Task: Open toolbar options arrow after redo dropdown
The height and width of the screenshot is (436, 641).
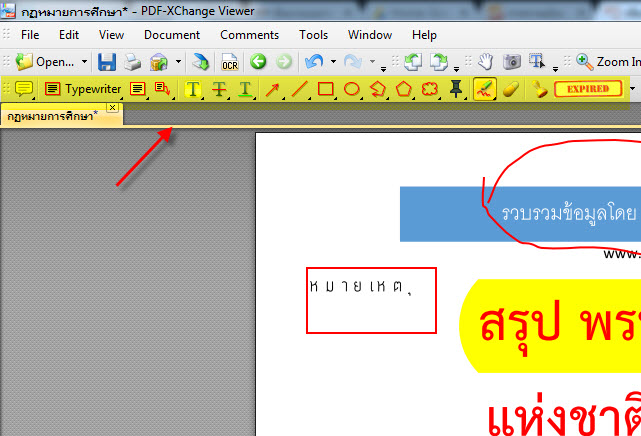Action: tap(383, 69)
